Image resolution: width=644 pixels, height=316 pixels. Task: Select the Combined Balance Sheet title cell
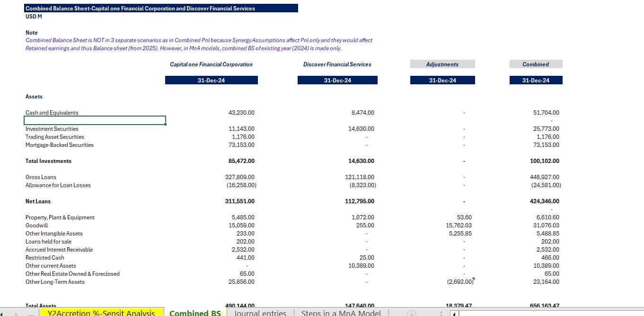pos(161,8)
